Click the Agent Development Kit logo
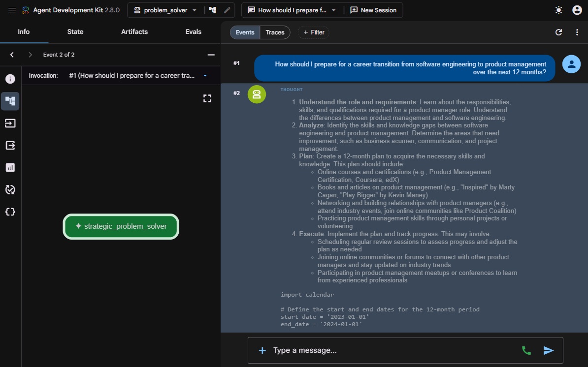 pos(26,10)
